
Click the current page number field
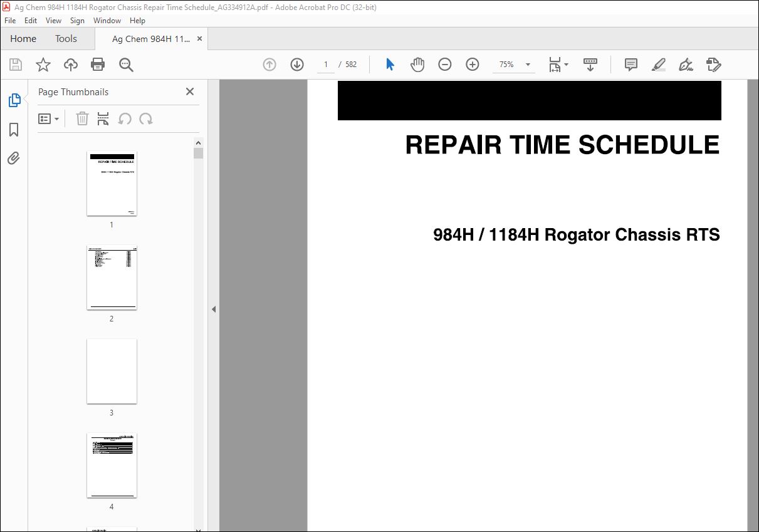point(325,65)
